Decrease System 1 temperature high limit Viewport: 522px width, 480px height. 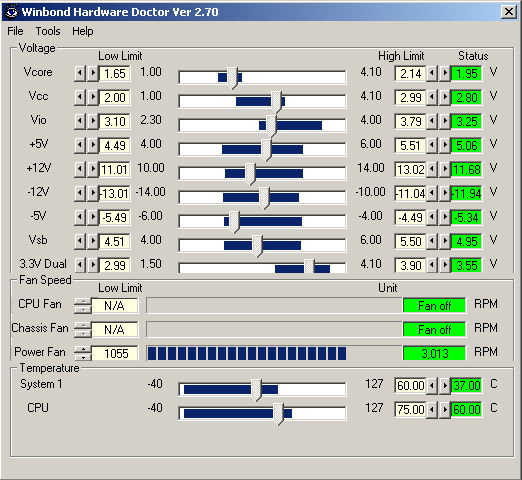[x=432, y=385]
